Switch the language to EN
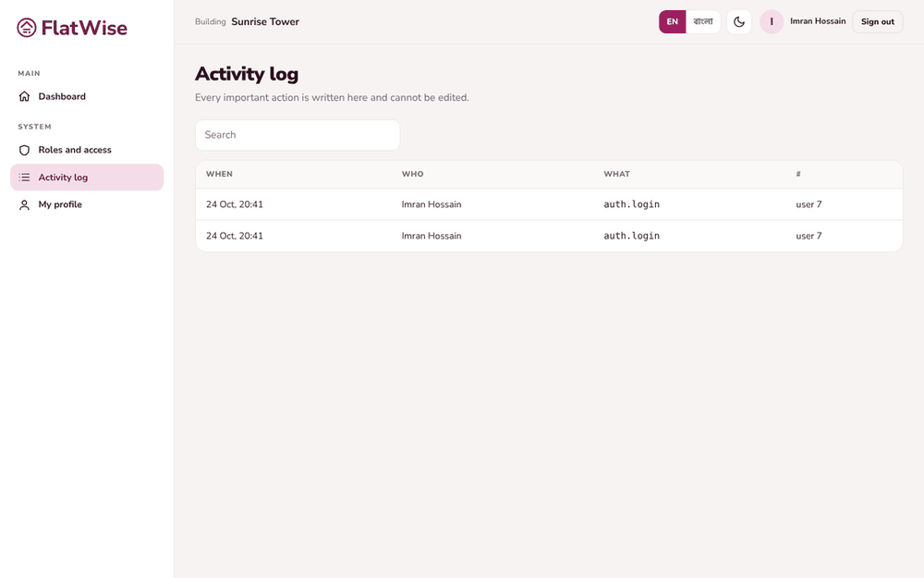This screenshot has width=924, height=578. point(673,22)
